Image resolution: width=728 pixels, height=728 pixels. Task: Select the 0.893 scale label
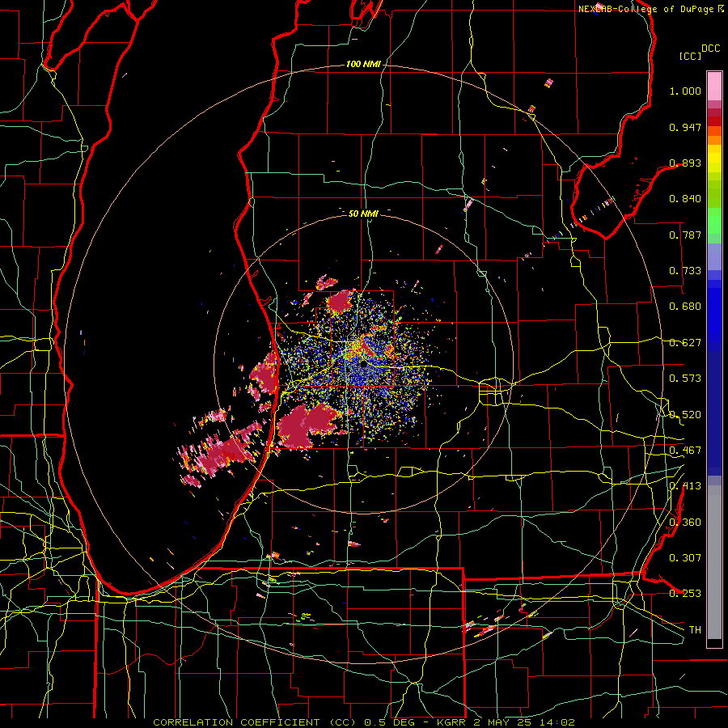pyautogui.click(x=685, y=163)
